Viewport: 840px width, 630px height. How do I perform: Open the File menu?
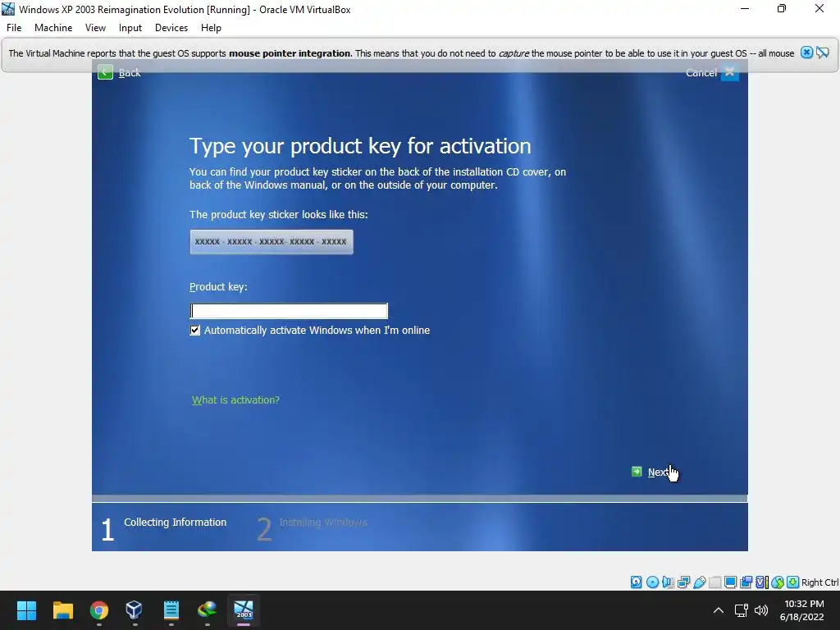(14, 28)
